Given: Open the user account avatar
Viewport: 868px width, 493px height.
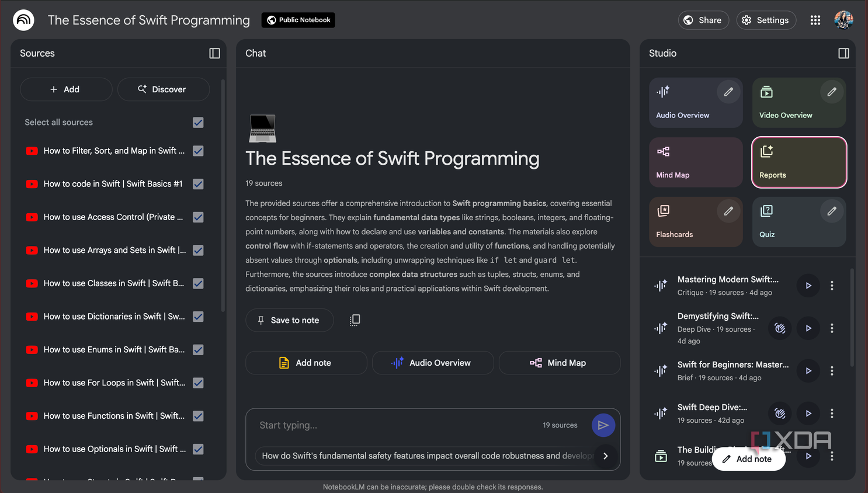Looking at the screenshot, I should coord(843,20).
